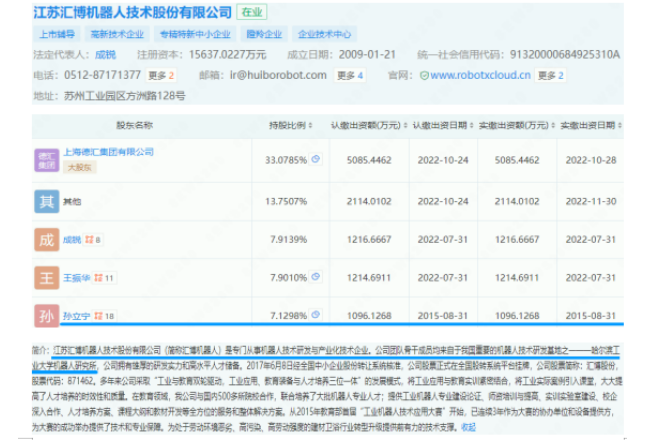650x448 pixels.
Task: Expand 更多 4 email addresses
Action: click(350, 75)
